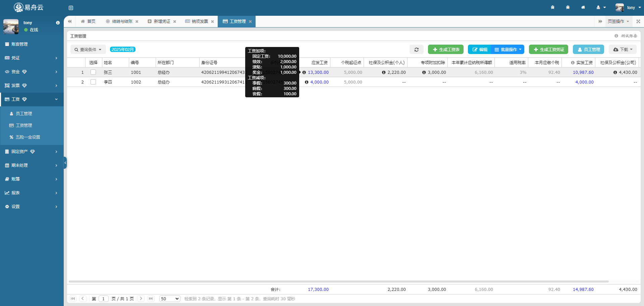Expand 设置 sidebar menu
The image size is (644, 306).
[x=32, y=206]
